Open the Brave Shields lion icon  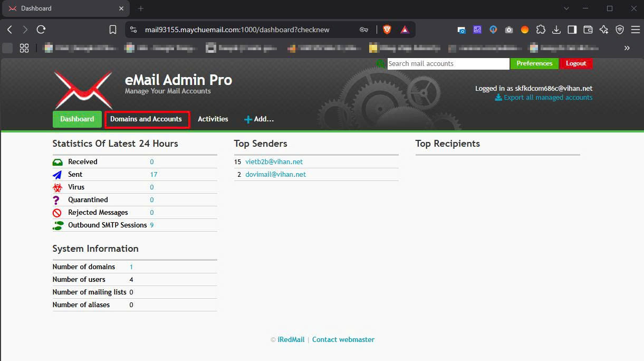coord(387,30)
